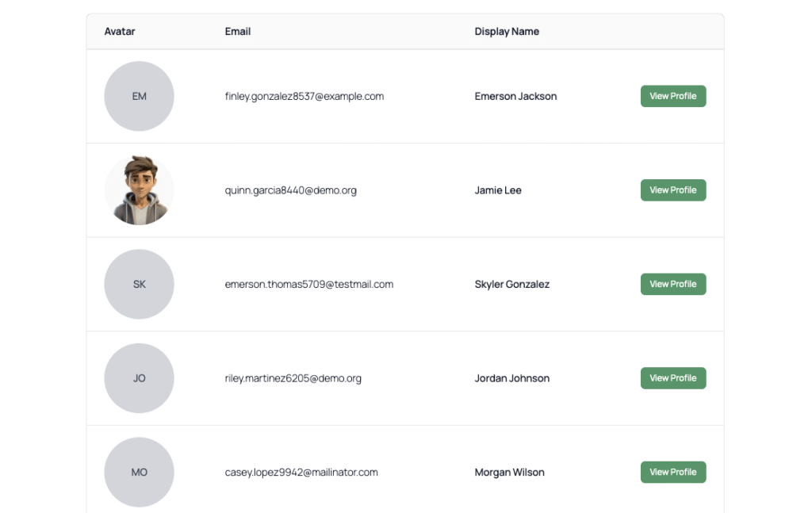This screenshot has height=513, width=812.
Task: Click the name Skyler Gonzalez
Action: [511, 284]
